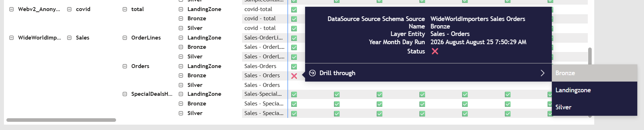
Task: Select the covid-total entity cell
Action: tap(265, 9)
